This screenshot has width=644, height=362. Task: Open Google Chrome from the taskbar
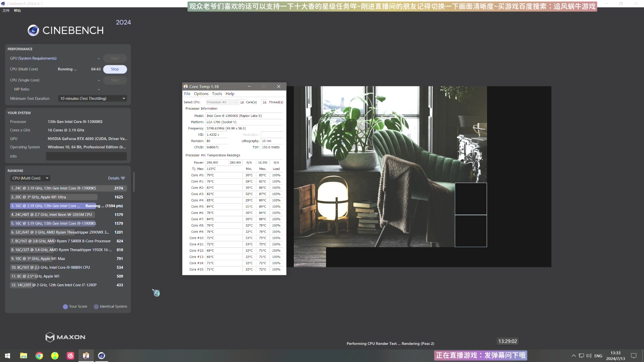coord(39,356)
